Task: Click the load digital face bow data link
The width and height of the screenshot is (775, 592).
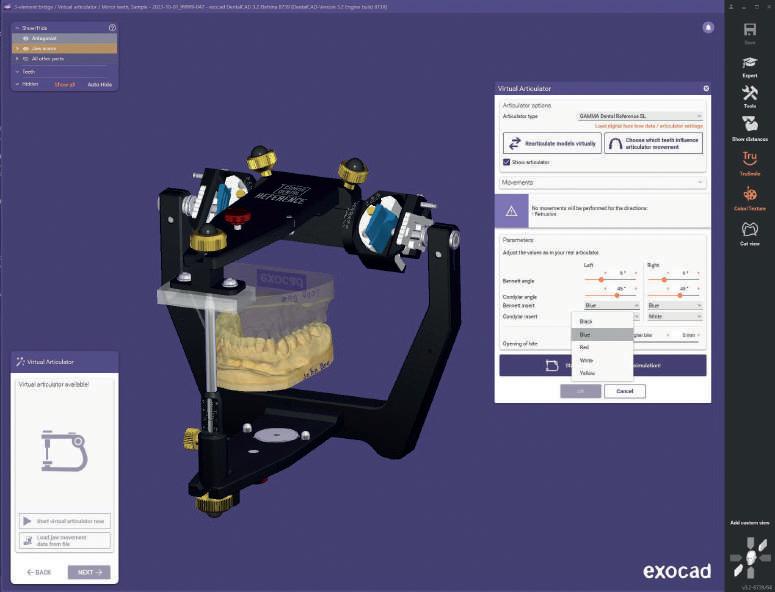Action: [x=648, y=127]
